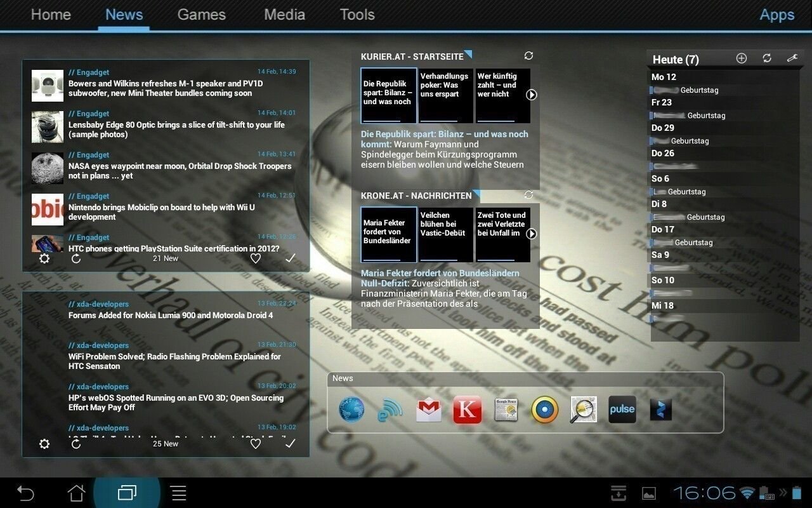Add new event in Heute calendar widget
812x508 pixels.
pos(742,58)
